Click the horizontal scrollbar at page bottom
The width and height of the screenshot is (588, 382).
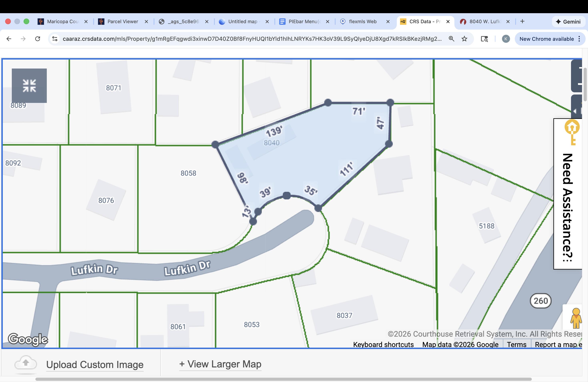(283, 379)
